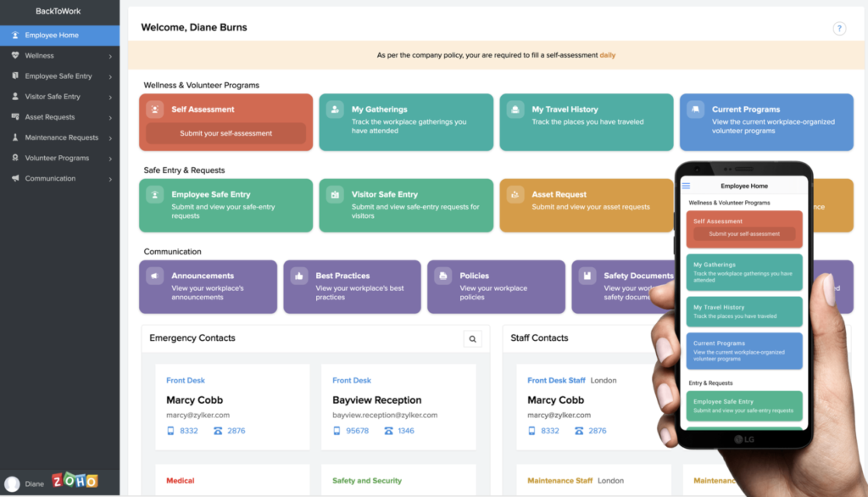Select Employee Home in the sidebar
Screen dimensions: 868x497
(x=52, y=36)
